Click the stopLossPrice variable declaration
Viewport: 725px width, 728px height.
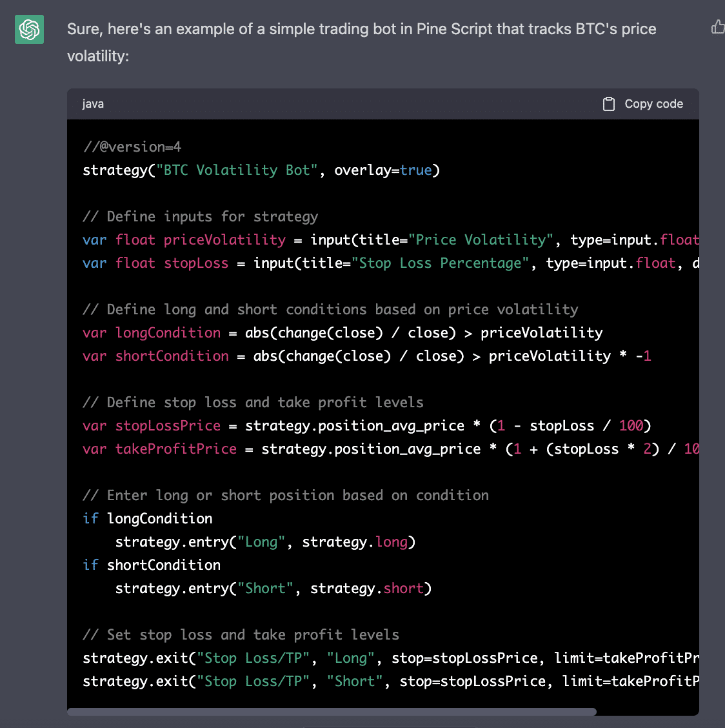click(168, 426)
